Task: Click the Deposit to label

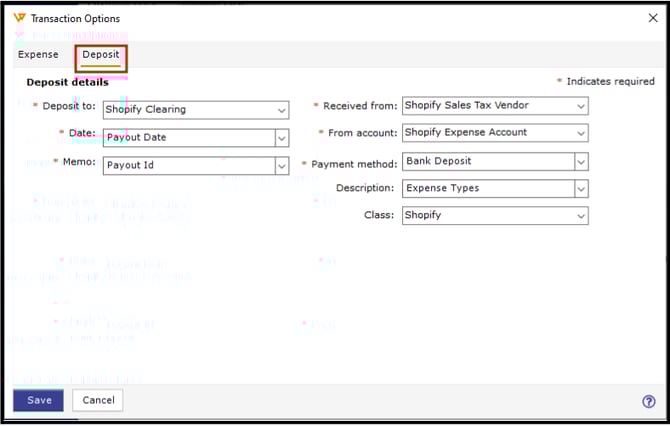Action: [69, 106]
